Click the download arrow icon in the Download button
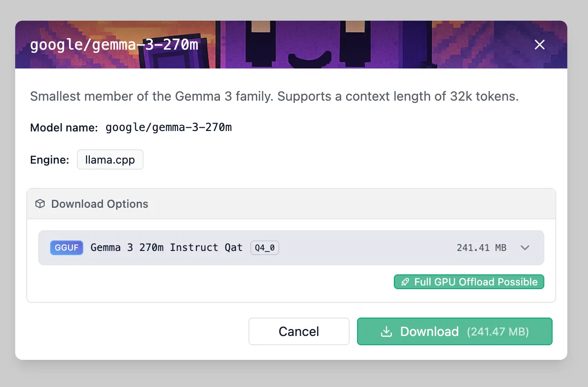The width and height of the screenshot is (588, 387). (386, 331)
